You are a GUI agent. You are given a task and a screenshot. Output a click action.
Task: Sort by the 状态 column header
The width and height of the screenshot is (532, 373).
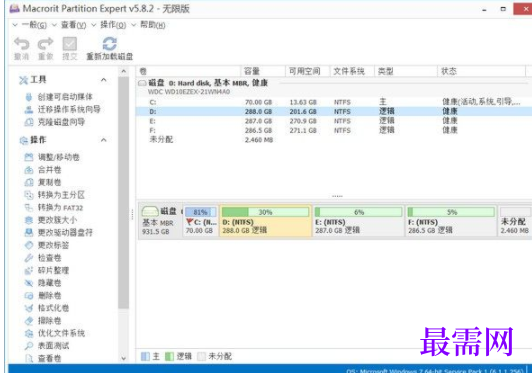[x=481, y=71]
